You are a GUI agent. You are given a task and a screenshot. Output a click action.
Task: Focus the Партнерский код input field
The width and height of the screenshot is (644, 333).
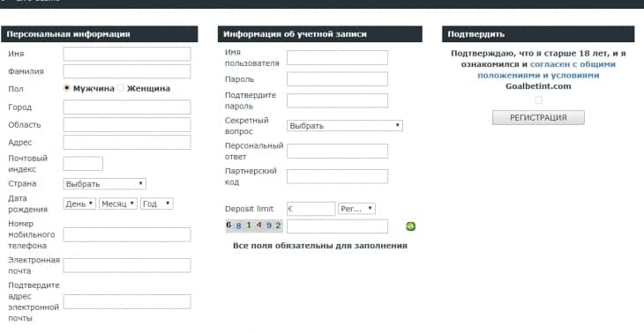click(x=337, y=176)
